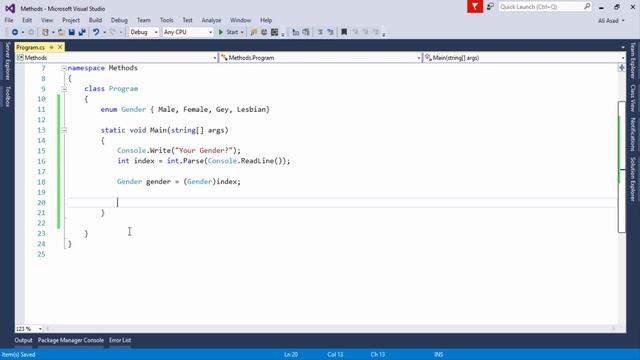
Task: Open the Edit menu
Action: [x=27, y=20]
